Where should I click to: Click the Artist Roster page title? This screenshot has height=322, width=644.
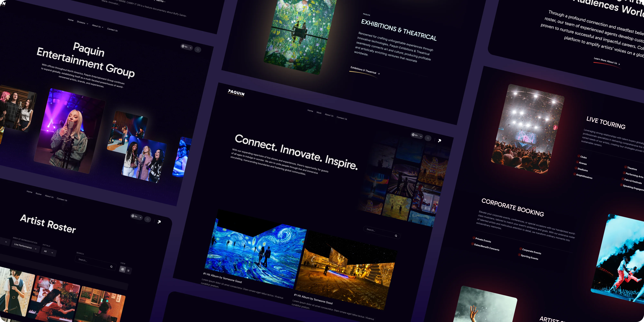pos(48,224)
